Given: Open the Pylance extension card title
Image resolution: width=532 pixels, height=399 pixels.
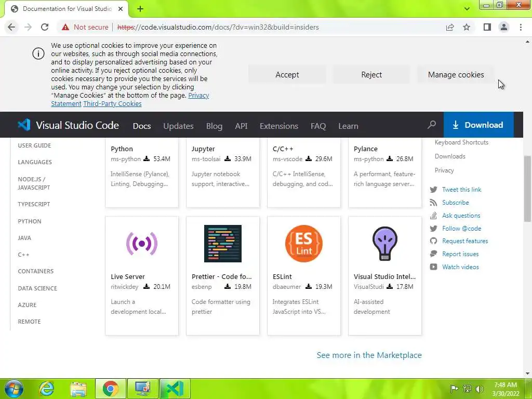Looking at the screenshot, I should point(365,149).
